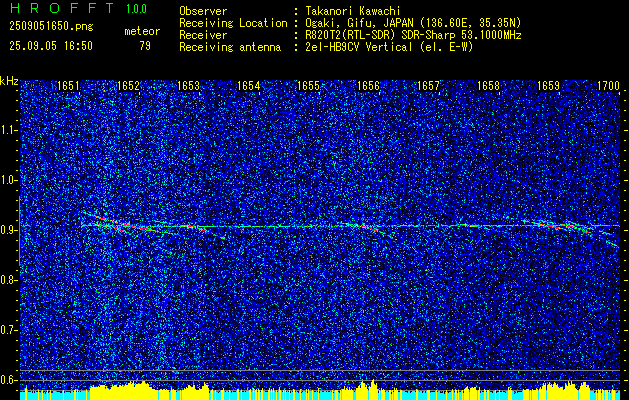Click the 1653 time marker
This screenshot has width=629, height=400.
pyautogui.click(x=188, y=86)
